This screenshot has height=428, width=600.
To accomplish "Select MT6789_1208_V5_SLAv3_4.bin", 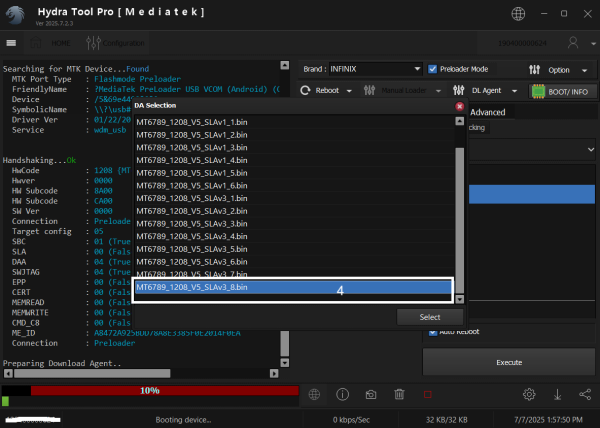I will click(295, 236).
